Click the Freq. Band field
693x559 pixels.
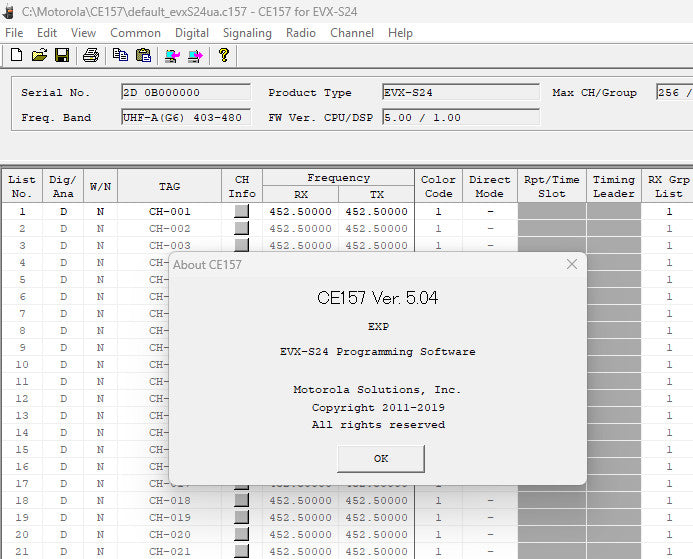click(x=186, y=118)
